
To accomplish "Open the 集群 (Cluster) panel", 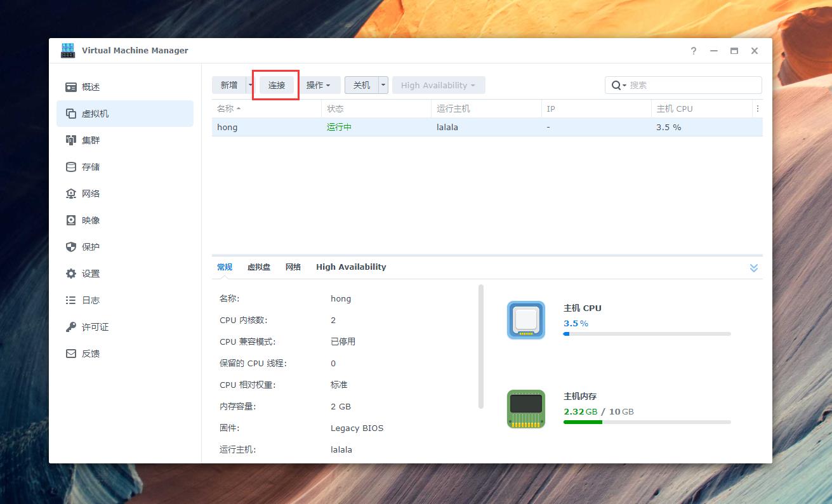I will click(91, 140).
